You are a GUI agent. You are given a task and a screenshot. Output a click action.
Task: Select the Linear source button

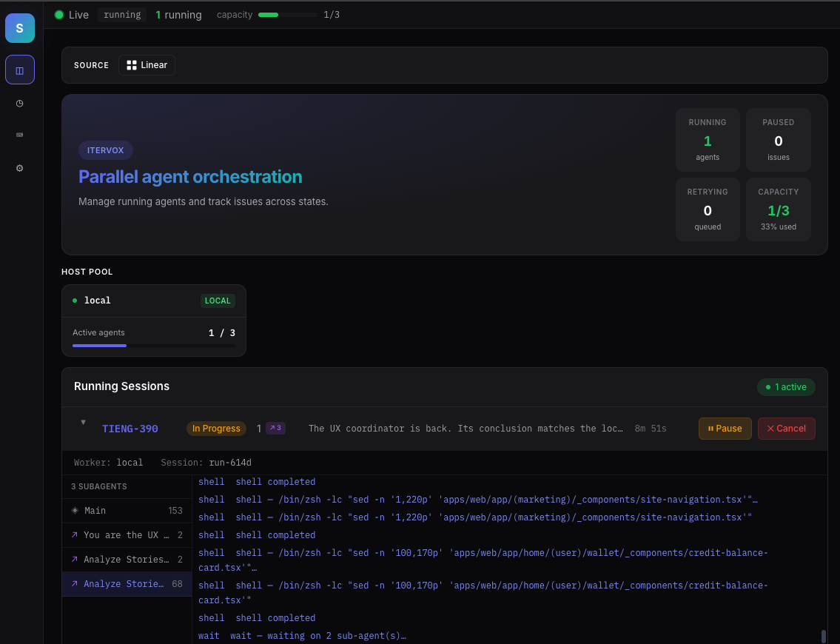coord(147,65)
